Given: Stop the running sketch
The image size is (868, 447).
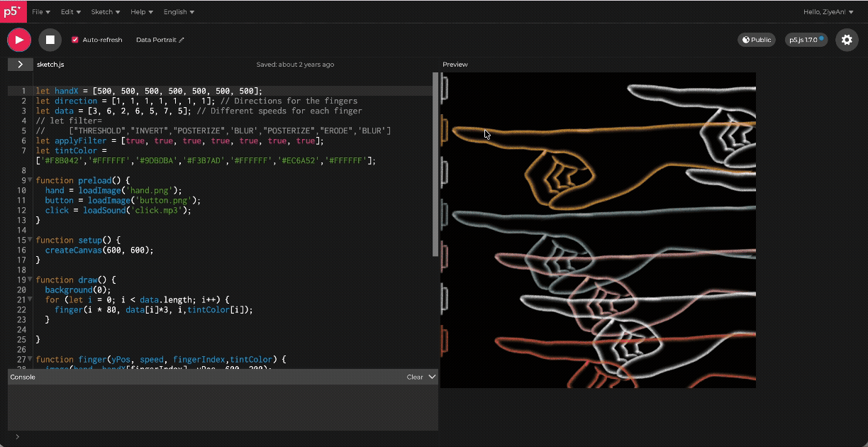Looking at the screenshot, I should point(50,40).
